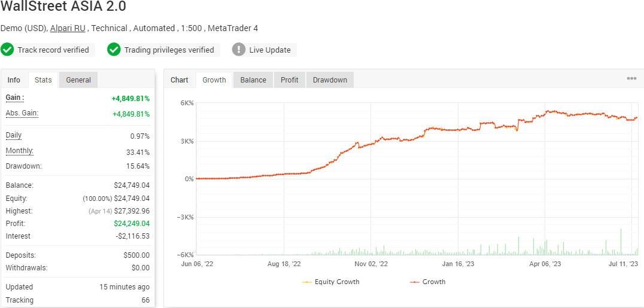Select the Stats tab

click(43, 80)
